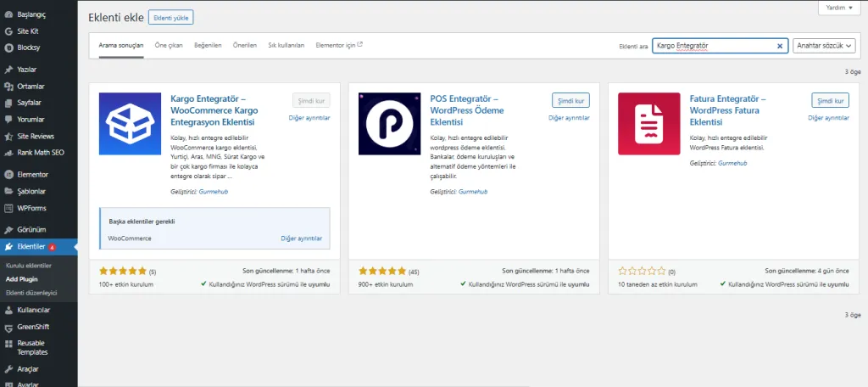Select the Arama sonuçları tab
Viewport: 868px width, 387px height.
point(121,46)
